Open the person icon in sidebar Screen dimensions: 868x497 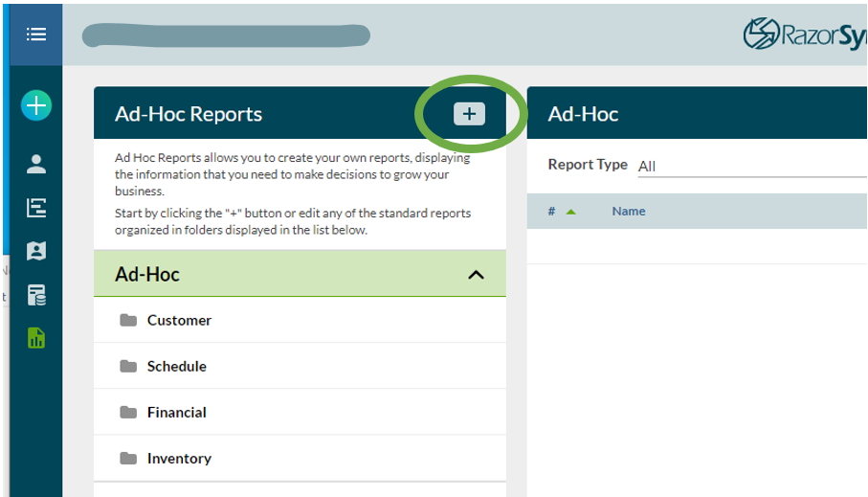tap(36, 164)
